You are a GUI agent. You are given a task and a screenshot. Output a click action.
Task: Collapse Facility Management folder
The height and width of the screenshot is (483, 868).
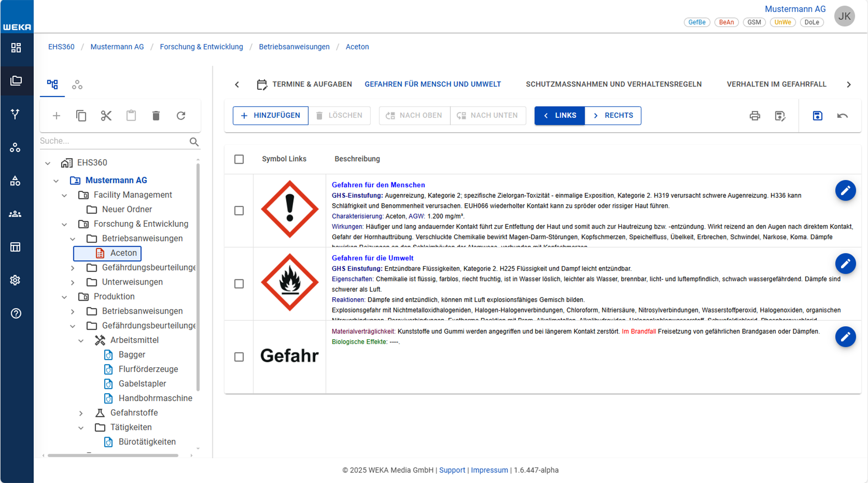pyautogui.click(x=64, y=195)
